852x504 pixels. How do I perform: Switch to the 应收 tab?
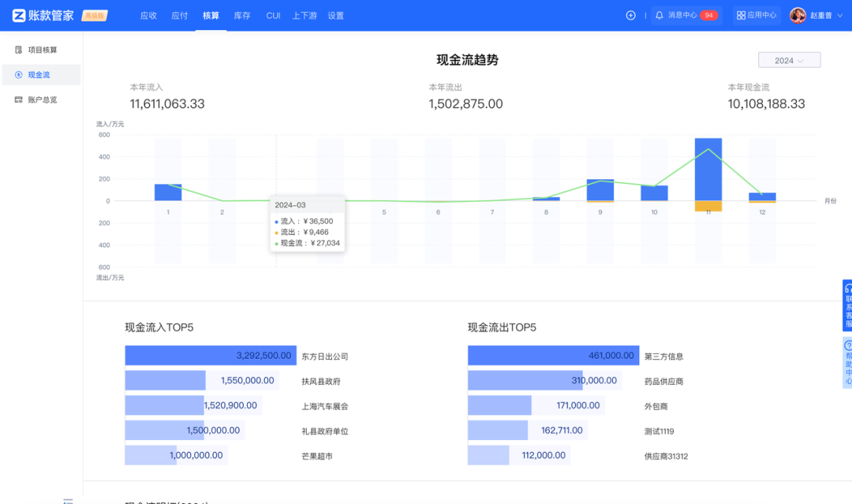[148, 15]
